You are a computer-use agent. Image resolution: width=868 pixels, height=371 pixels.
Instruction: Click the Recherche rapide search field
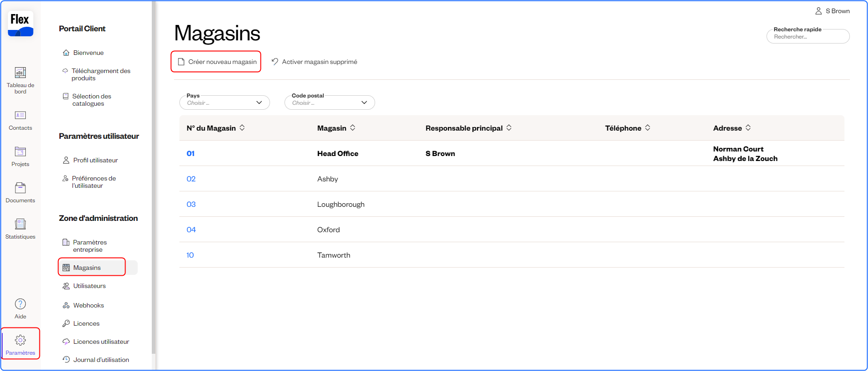coord(808,37)
